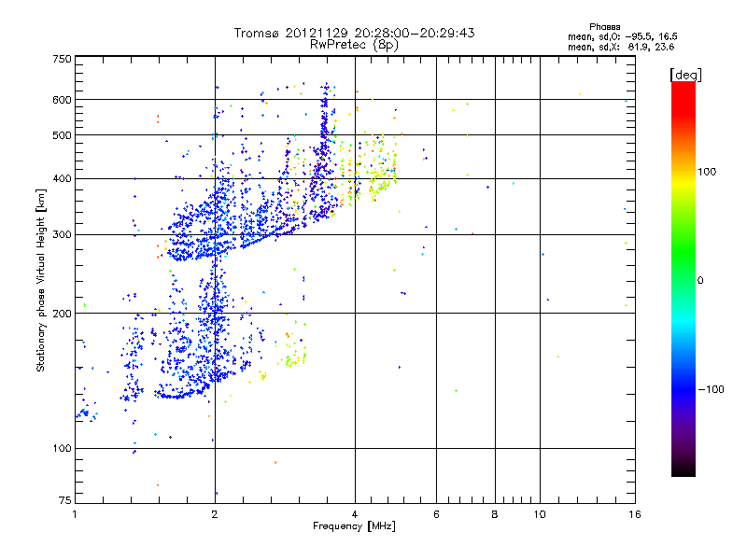Click the y-axis '600' tick label

click(x=62, y=100)
